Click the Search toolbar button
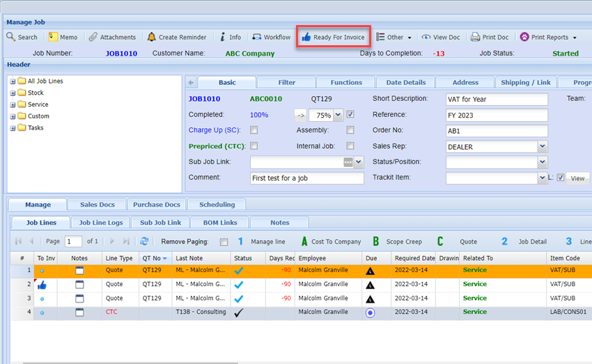 click(x=22, y=37)
